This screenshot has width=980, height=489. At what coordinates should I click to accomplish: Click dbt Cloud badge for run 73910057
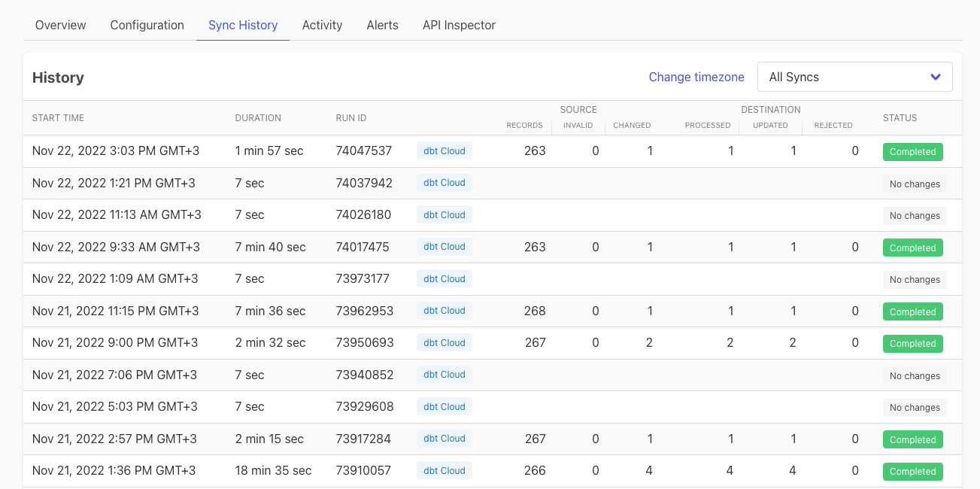coord(444,471)
